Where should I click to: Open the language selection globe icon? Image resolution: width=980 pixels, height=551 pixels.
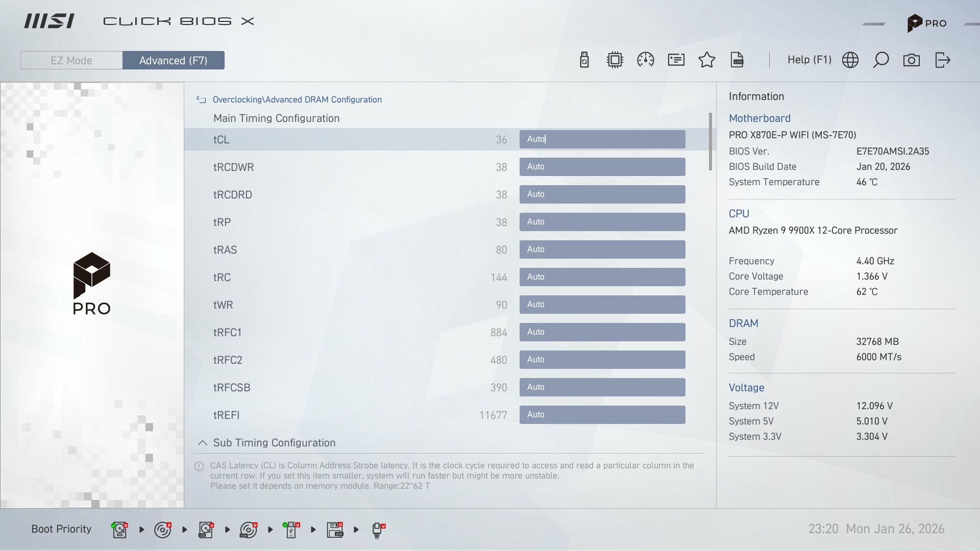click(850, 60)
